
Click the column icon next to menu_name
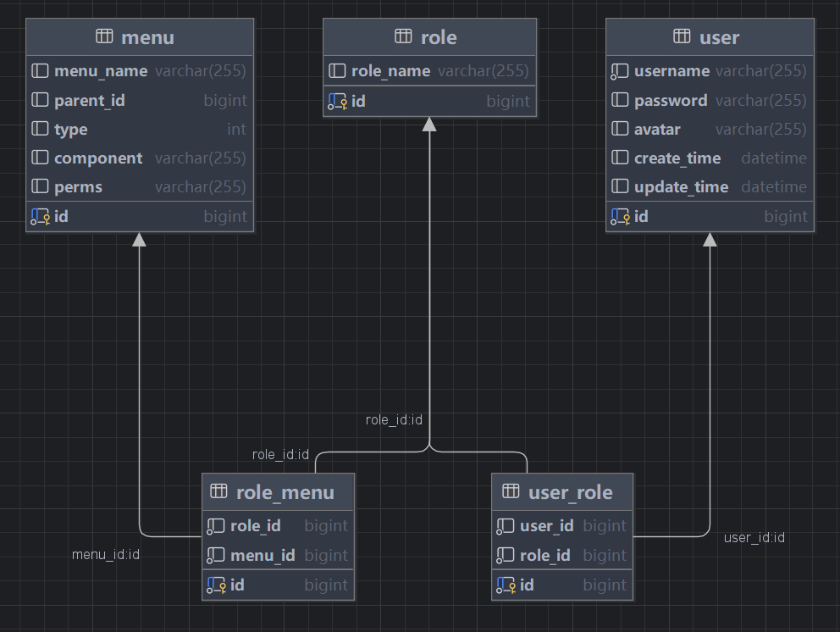click(40, 71)
